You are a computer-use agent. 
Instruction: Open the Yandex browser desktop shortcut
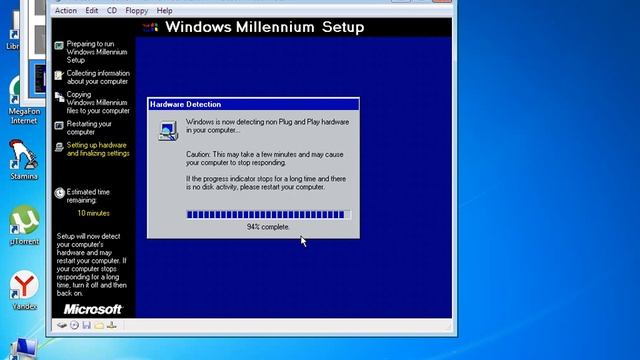[24, 290]
